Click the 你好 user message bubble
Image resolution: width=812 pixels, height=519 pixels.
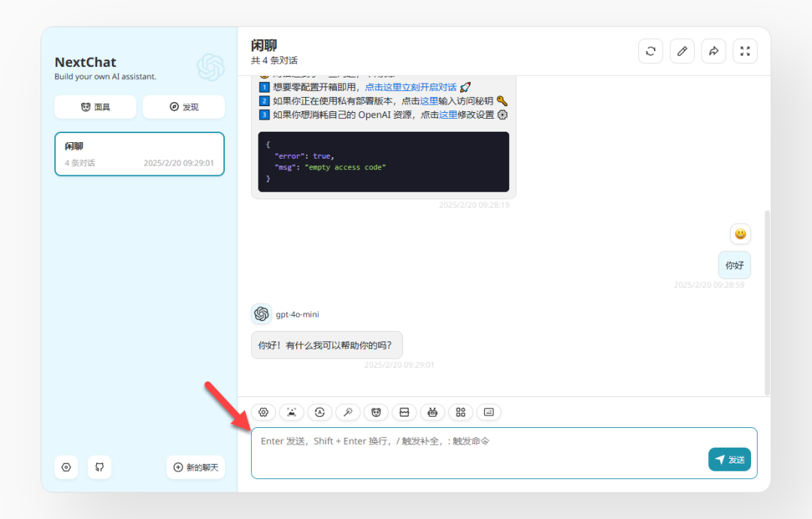click(735, 266)
